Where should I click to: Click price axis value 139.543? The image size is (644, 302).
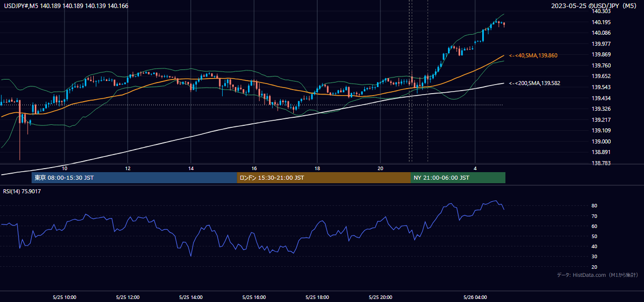(601, 88)
